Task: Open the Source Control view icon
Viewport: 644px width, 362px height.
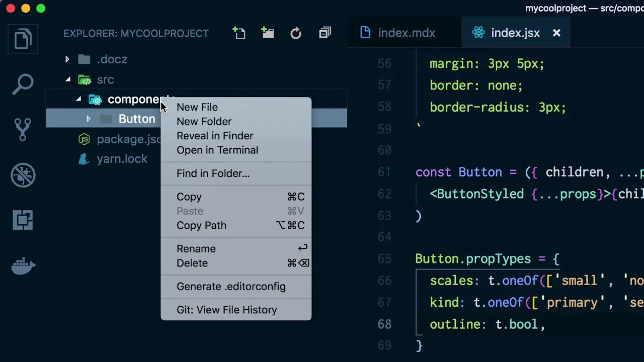Action: (23, 129)
